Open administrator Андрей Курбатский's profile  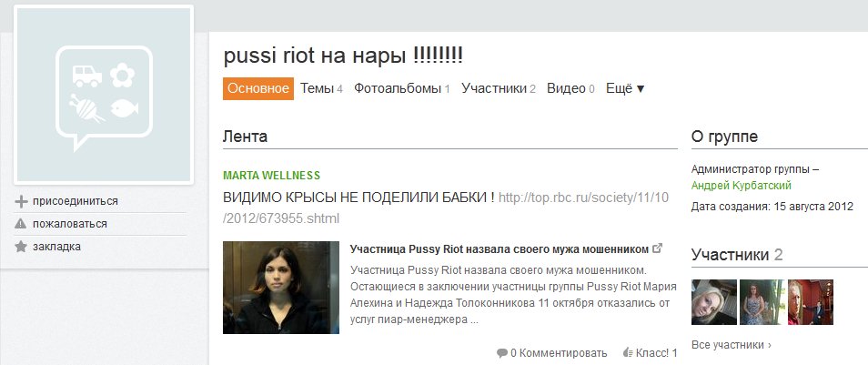click(742, 186)
